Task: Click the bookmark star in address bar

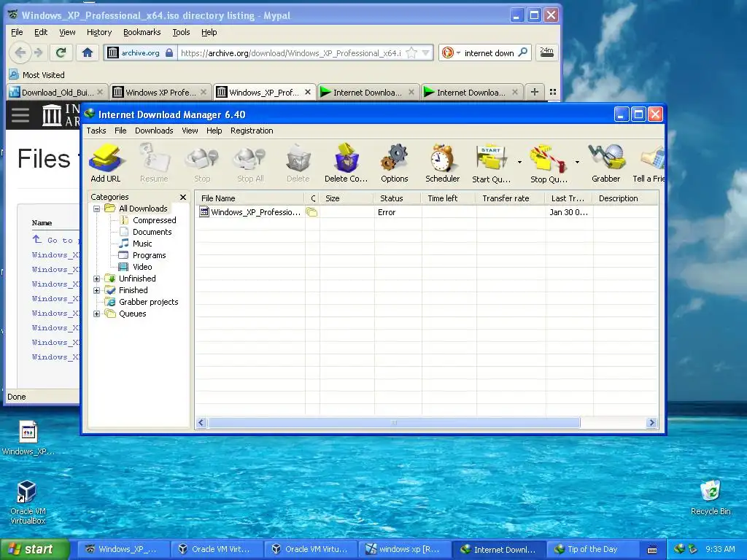Action: [411, 52]
